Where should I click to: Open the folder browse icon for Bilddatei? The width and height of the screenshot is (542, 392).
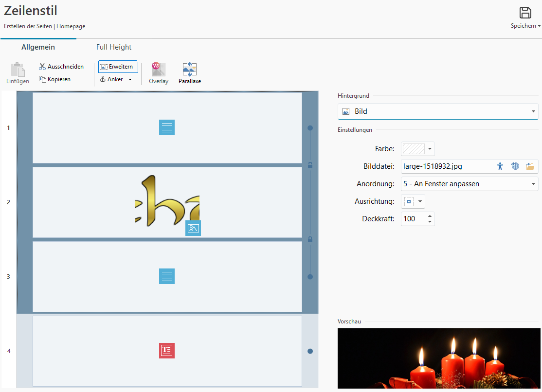pyautogui.click(x=530, y=166)
